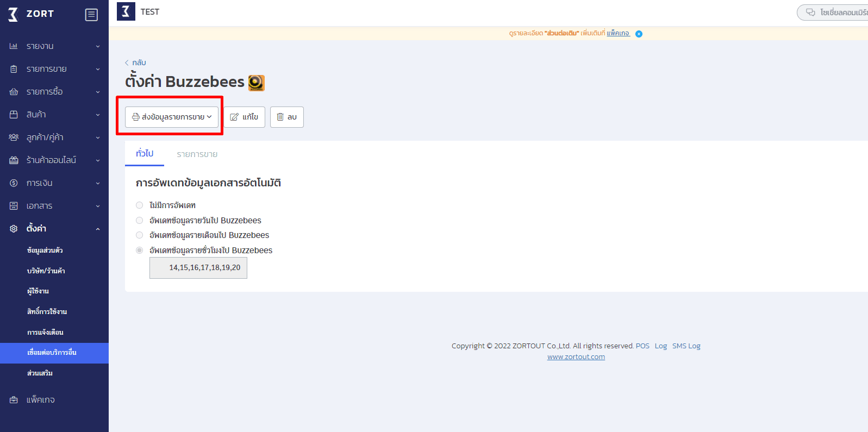
Task: Expand the รายงาน reports menu chevron
Action: click(x=98, y=47)
